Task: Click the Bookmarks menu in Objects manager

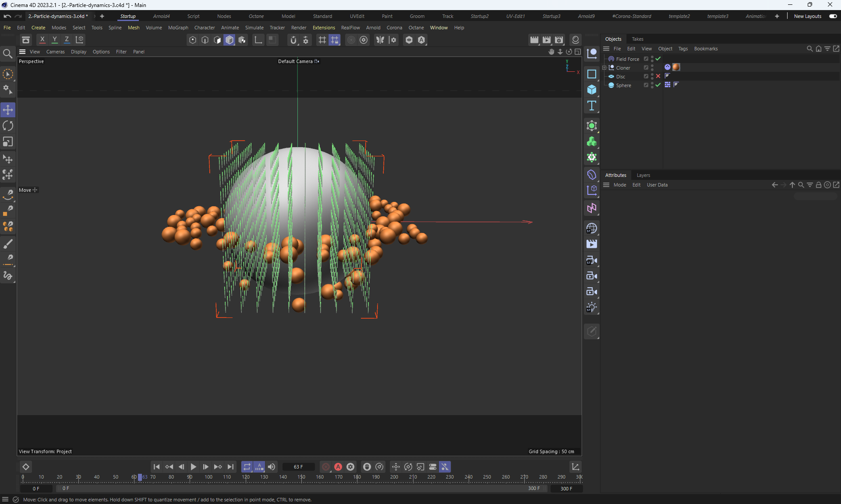Action: tap(706, 49)
